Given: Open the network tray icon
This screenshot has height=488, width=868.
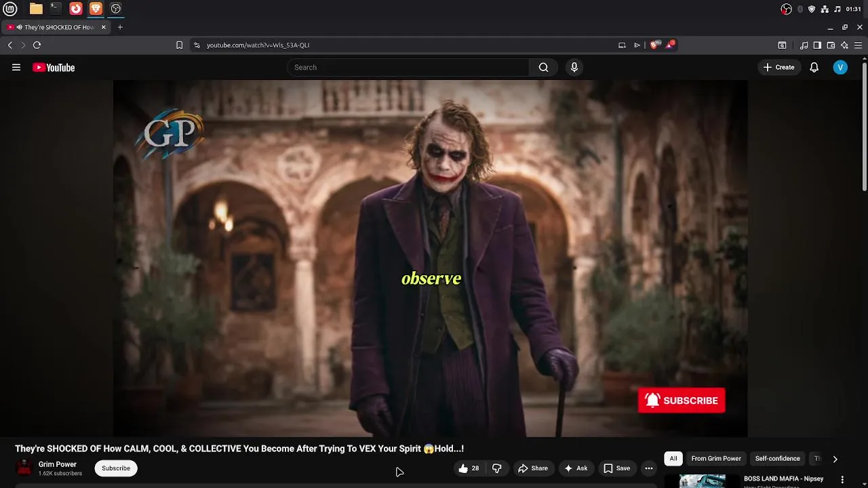Looking at the screenshot, I should pos(825,9).
